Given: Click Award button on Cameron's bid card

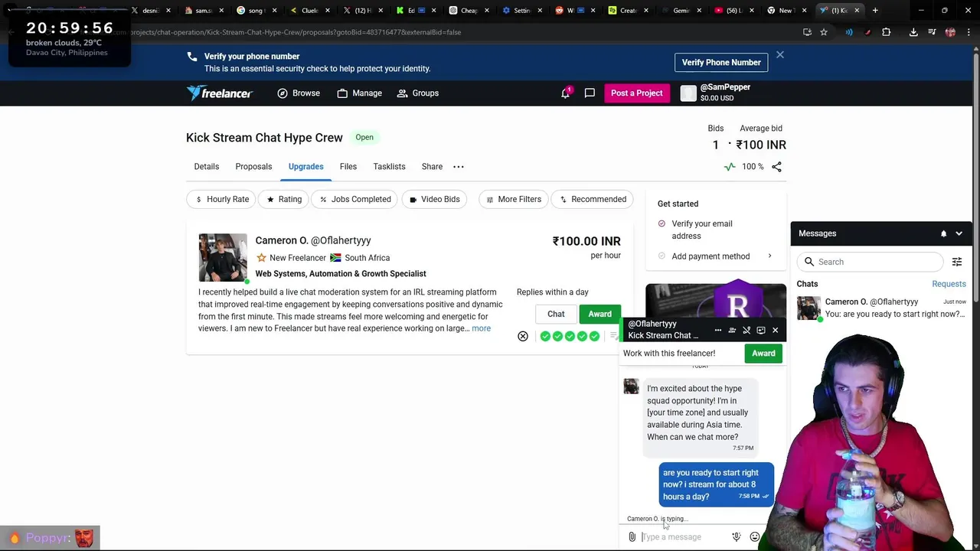Looking at the screenshot, I should point(599,314).
